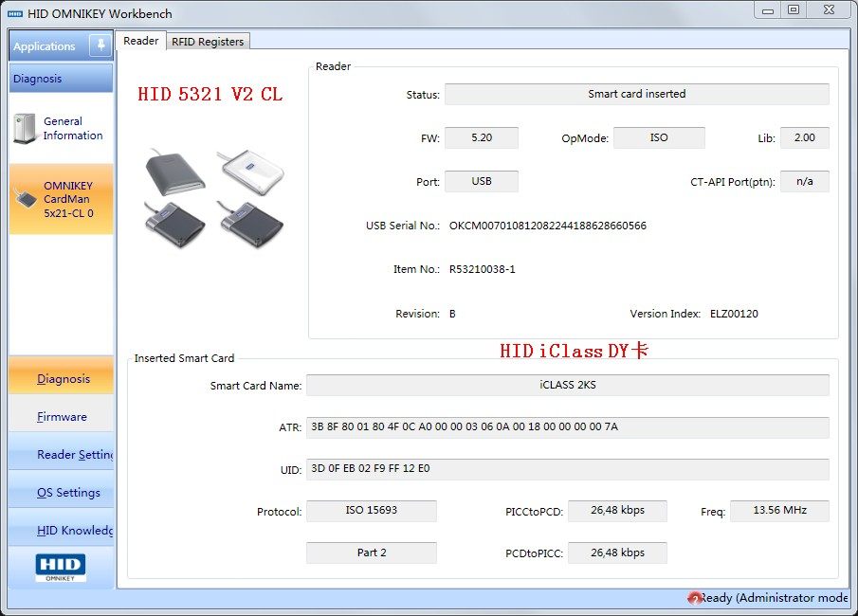
Task: Click the CT-API Port field n/a
Action: [x=804, y=181]
